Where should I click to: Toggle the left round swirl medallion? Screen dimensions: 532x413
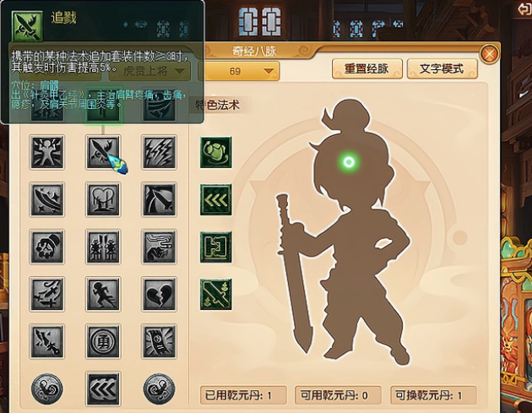pos(46,389)
